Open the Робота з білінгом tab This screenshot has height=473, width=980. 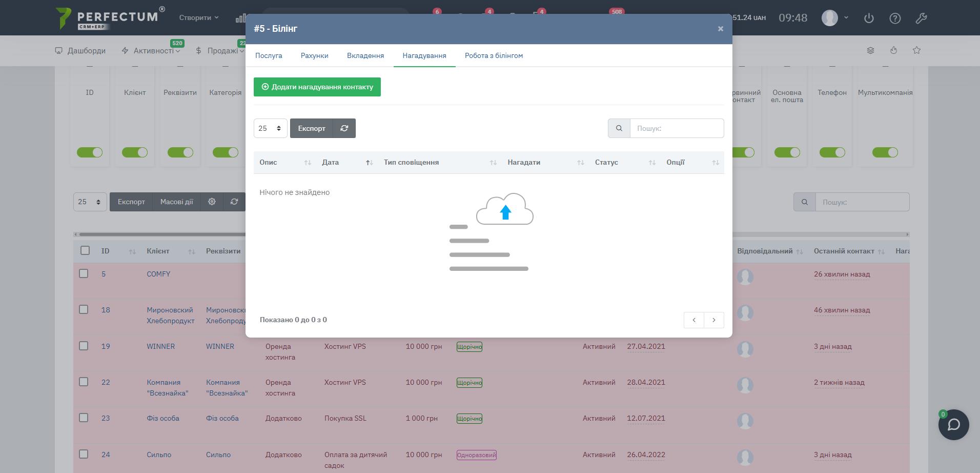pos(494,55)
